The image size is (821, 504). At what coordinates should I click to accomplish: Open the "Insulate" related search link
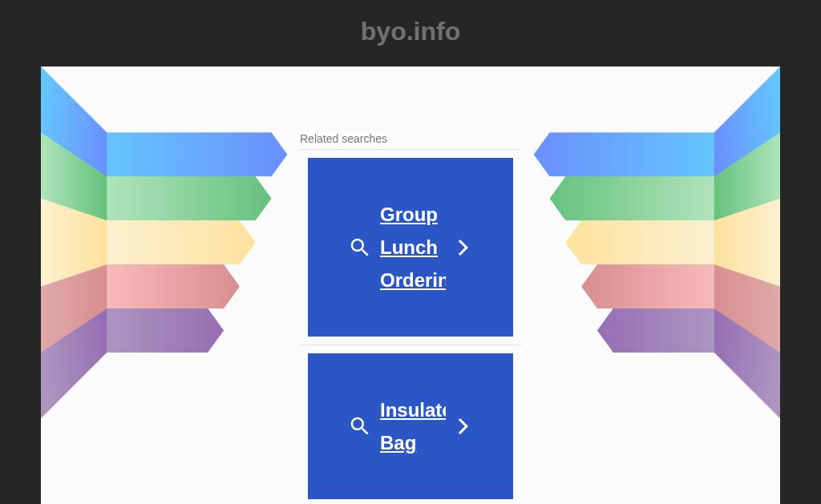tap(413, 410)
